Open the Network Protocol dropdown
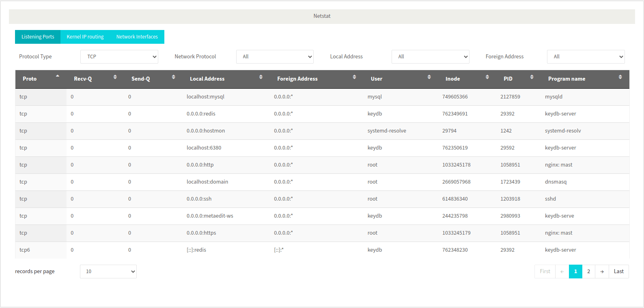The height and width of the screenshot is (308, 644). coord(275,57)
